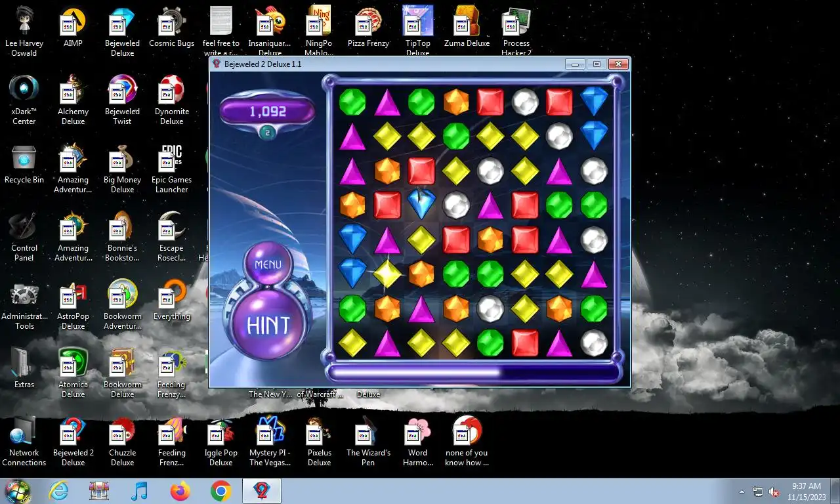Select the sparkling yellow gem on the board
Image resolution: width=840 pixels, height=504 pixels.
coord(387,274)
